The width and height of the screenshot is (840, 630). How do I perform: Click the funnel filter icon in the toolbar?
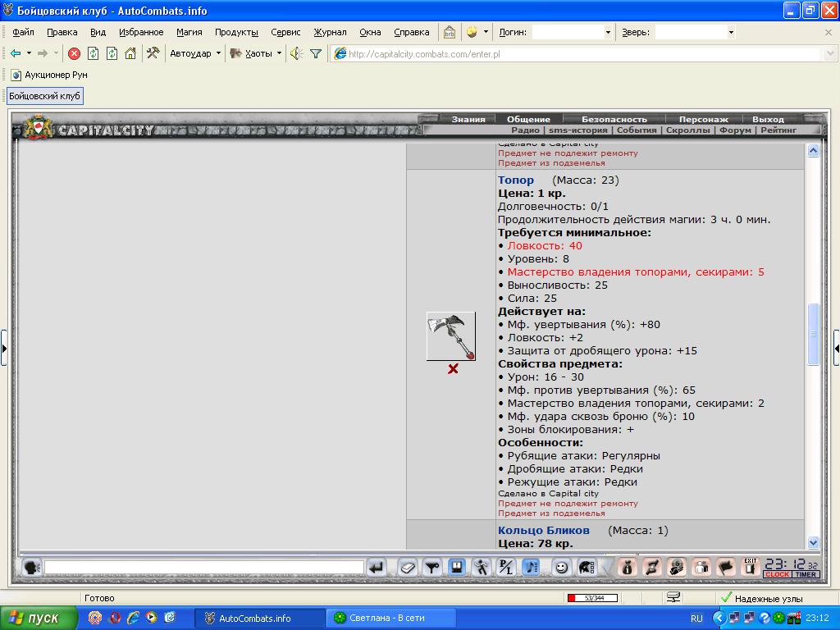click(x=316, y=53)
